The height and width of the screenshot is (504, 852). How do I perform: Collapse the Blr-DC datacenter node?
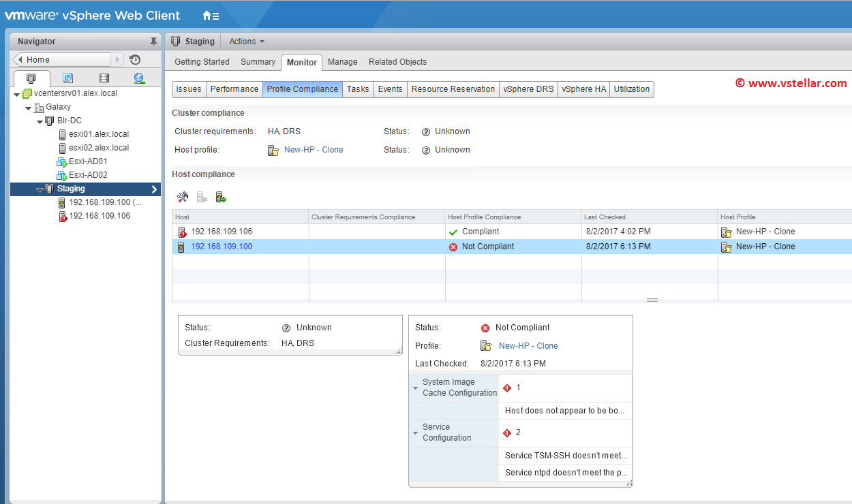40,121
